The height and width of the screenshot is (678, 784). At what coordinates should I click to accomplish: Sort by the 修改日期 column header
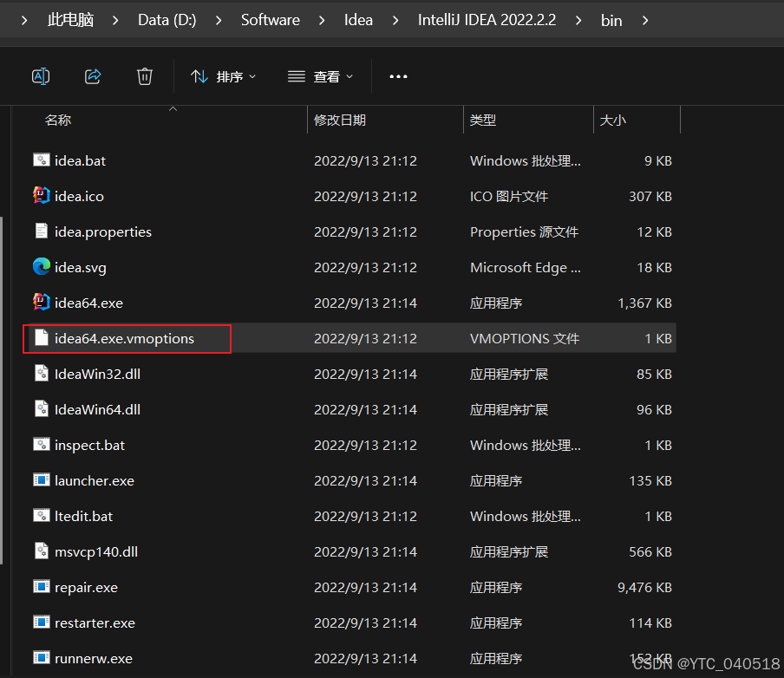pyautogui.click(x=340, y=120)
